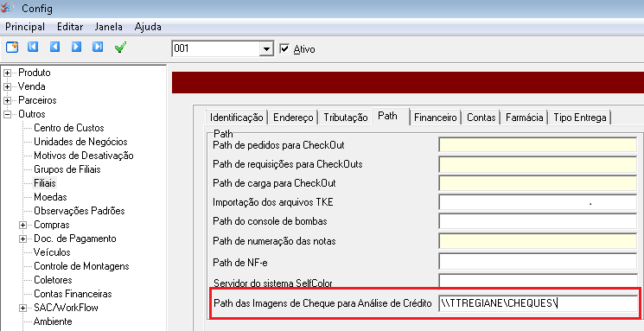Switch to the Tipo Entrega tab
This screenshot has height=331, width=644.
click(580, 118)
